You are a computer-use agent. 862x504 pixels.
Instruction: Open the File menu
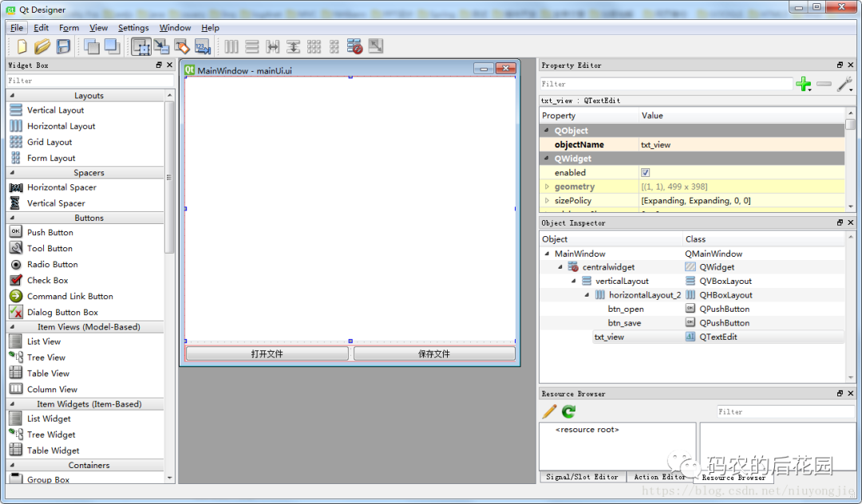(17, 27)
